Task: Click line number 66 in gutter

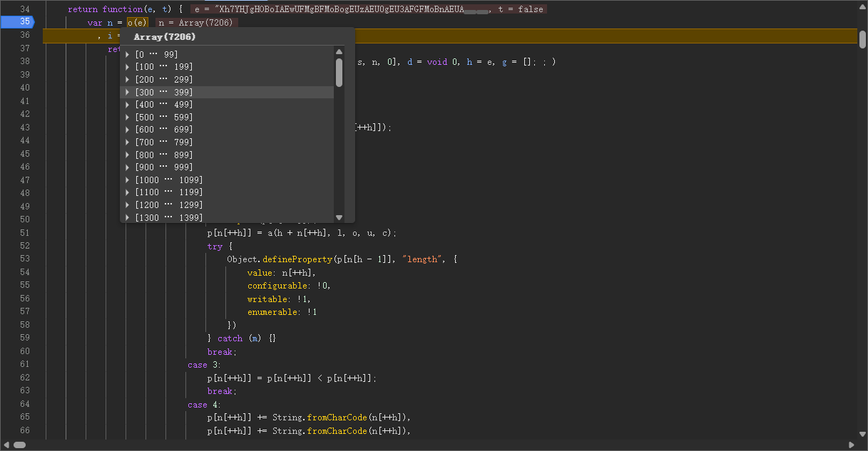Action: [x=25, y=430]
